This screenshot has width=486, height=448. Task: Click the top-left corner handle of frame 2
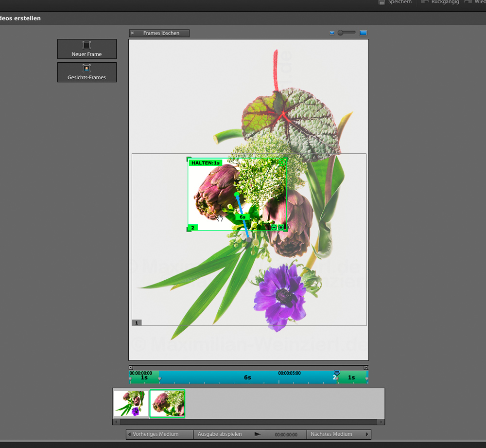click(189, 159)
